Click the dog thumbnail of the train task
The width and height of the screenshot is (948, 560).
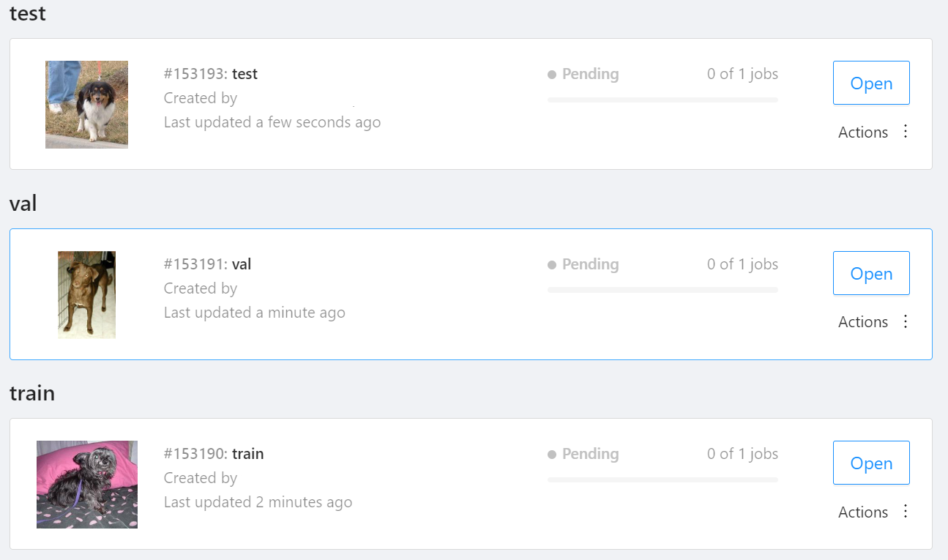click(x=86, y=485)
